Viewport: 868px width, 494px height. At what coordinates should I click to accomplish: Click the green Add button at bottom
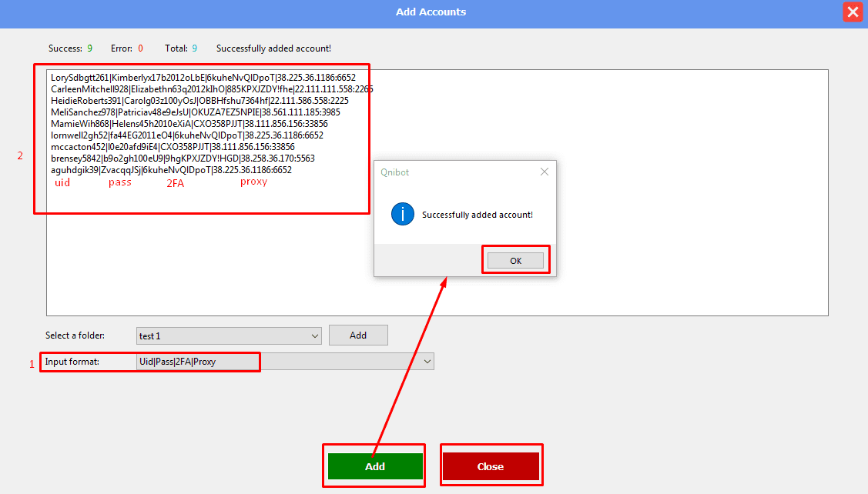pos(375,466)
